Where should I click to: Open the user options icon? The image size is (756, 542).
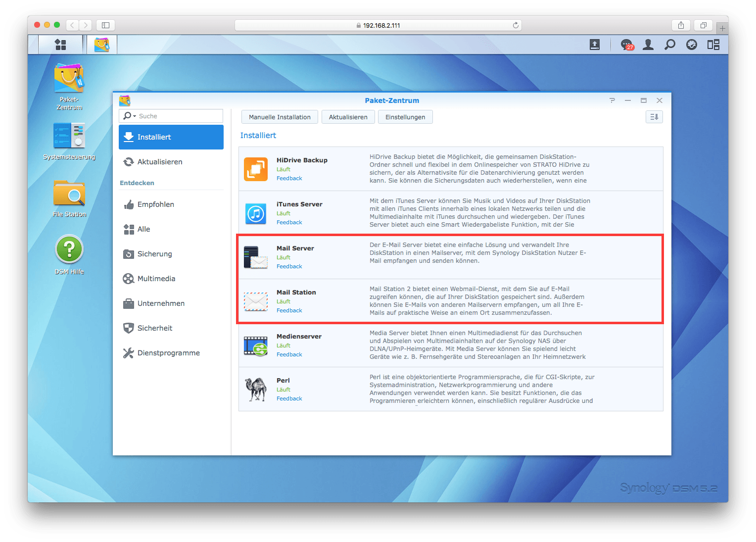tap(648, 45)
